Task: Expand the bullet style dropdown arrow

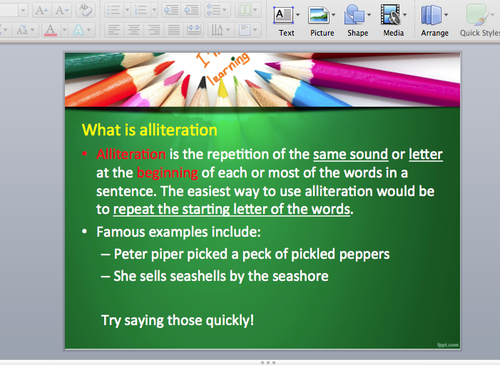Action: (x=127, y=10)
